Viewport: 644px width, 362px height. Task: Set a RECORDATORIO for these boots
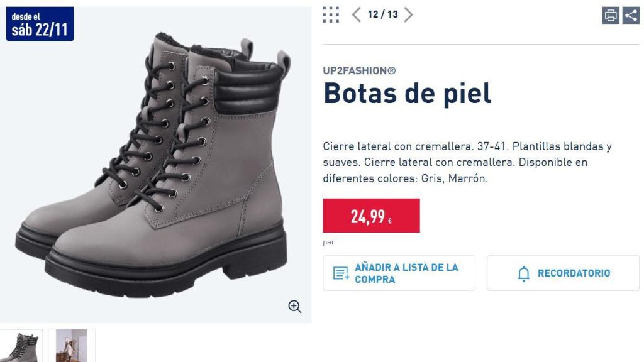click(x=563, y=273)
